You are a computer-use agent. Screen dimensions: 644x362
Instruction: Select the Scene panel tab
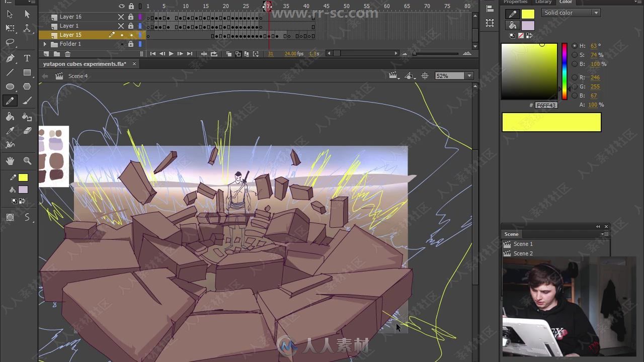click(x=511, y=234)
